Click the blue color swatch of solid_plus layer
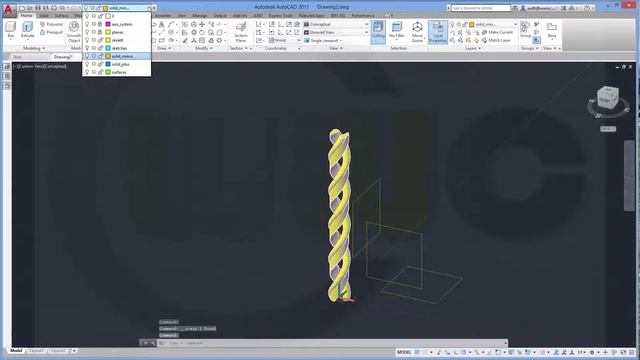Image resolution: width=640 pixels, height=360 pixels. pyautogui.click(x=108, y=64)
